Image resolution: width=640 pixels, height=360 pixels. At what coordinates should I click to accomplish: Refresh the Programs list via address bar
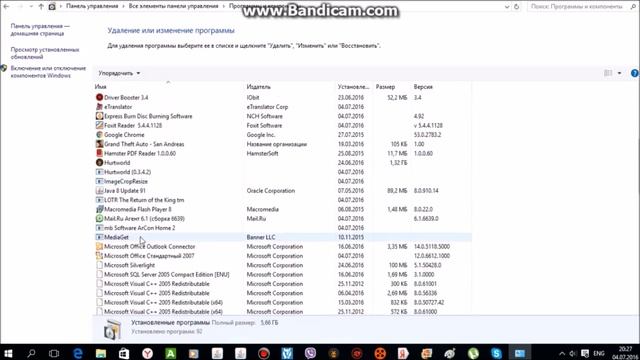point(516,7)
